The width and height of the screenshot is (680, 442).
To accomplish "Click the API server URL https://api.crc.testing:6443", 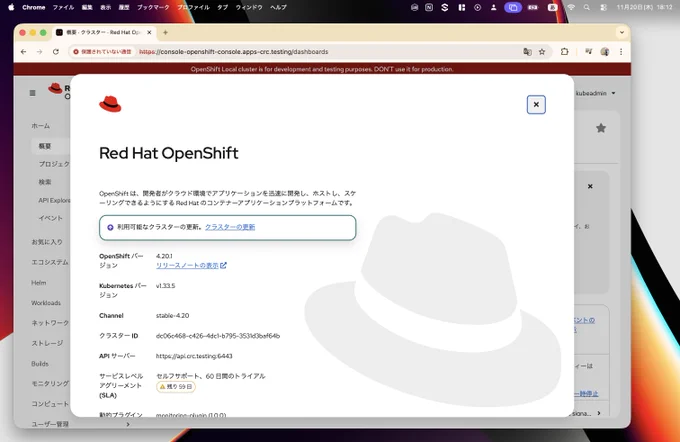I will point(194,356).
